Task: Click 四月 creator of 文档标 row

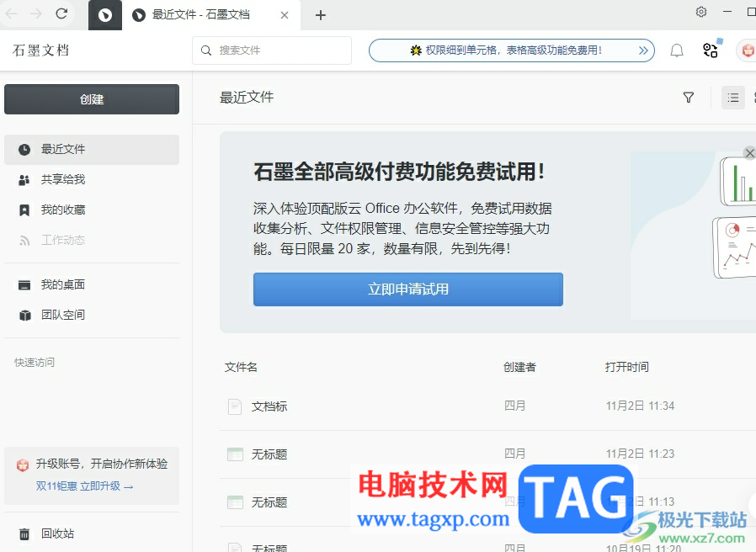Action: 514,406
